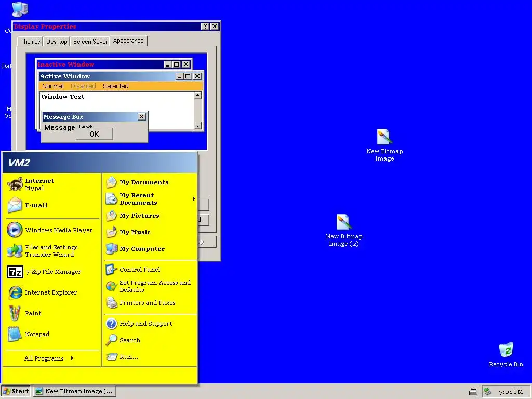532x399 pixels.
Task: Open Files and Settings Transfer Wizard icon
Action: point(15,251)
